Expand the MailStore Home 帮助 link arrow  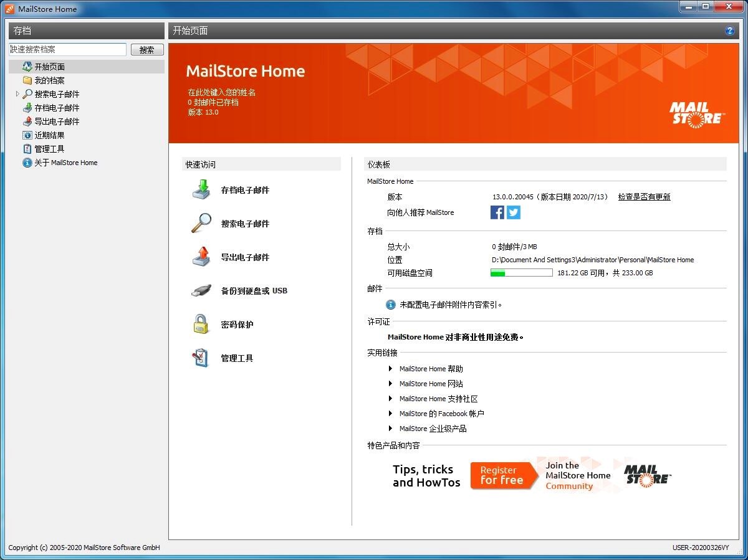click(390, 369)
